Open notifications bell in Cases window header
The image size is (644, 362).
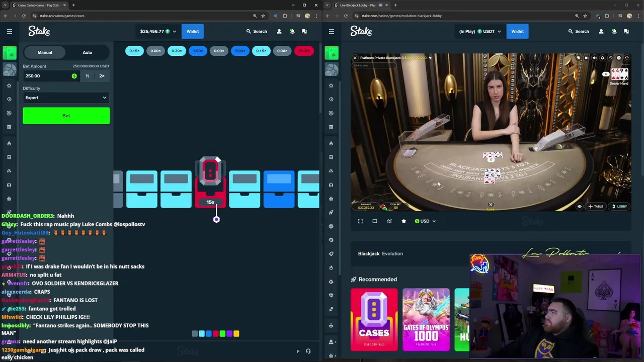click(292, 31)
